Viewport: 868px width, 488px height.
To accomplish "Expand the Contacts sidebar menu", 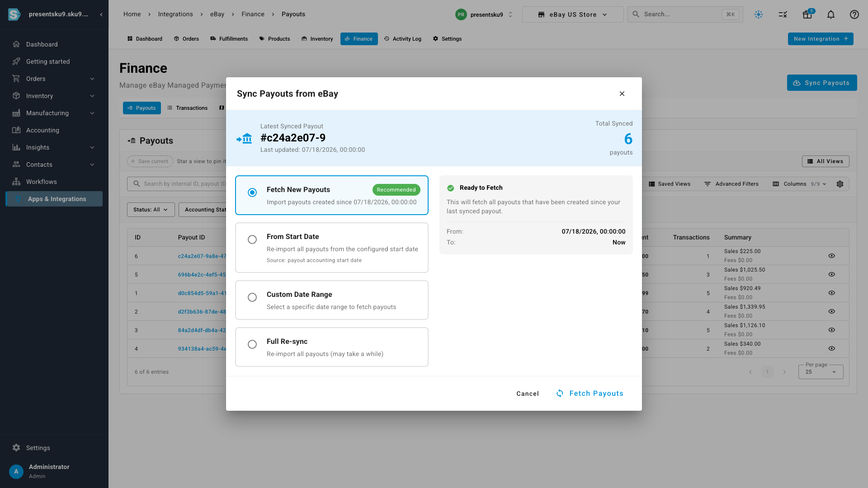I will [x=54, y=164].
